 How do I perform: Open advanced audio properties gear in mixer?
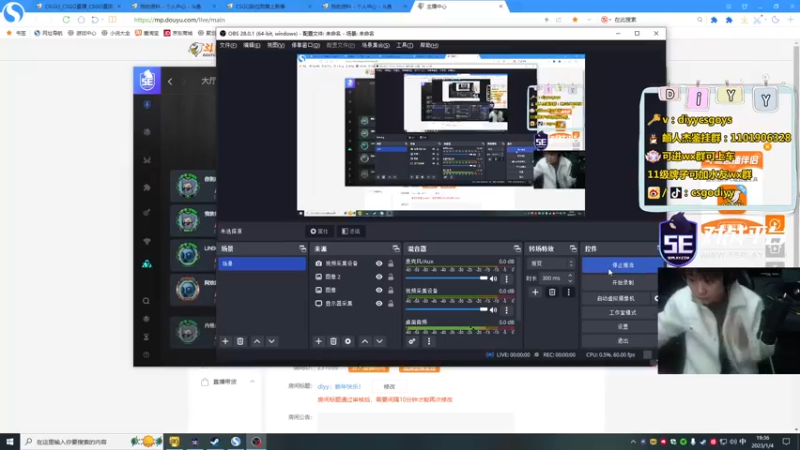coord(412,341)
